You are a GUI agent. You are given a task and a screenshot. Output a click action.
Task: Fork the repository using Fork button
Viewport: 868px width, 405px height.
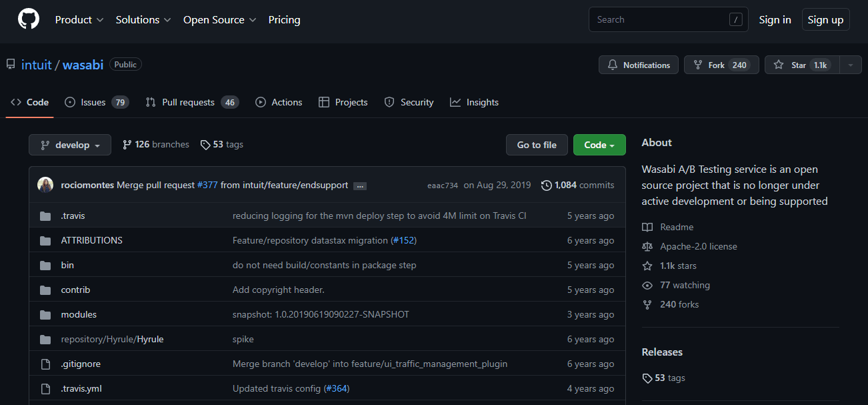721,65
